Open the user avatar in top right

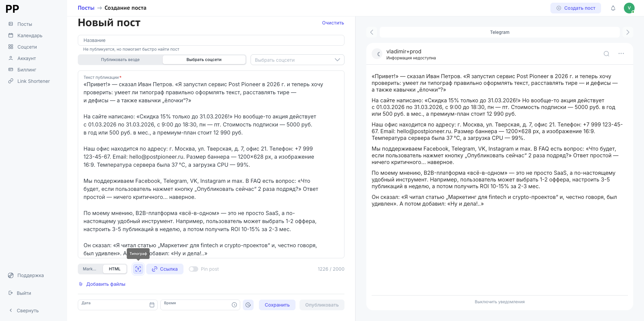pyautogui.click(x=629, y=8)
